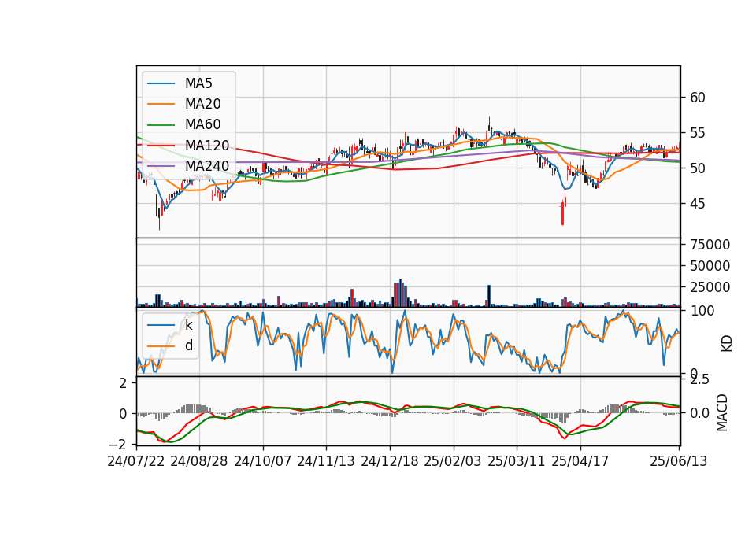Image resolution: width=756 pixels, height=543 pixels.
Task: Click the MA240 legend label
Action: 207,166
